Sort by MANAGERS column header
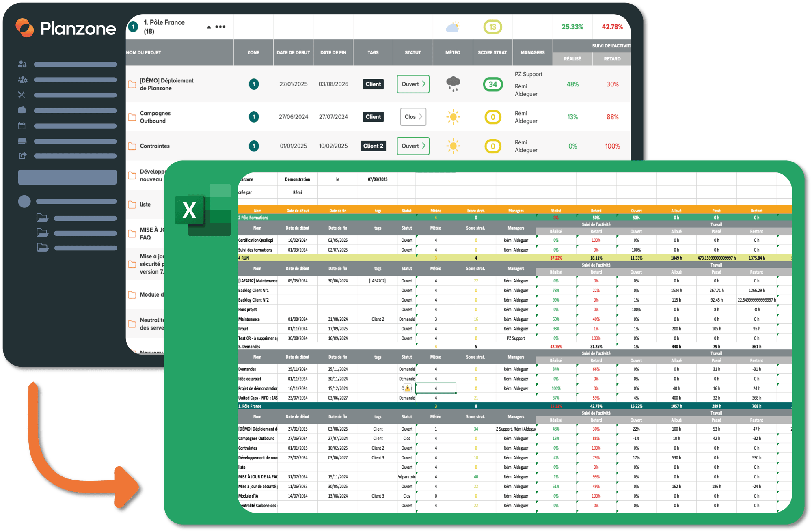Viewport: 812px width, 532px height. point(532,53)
